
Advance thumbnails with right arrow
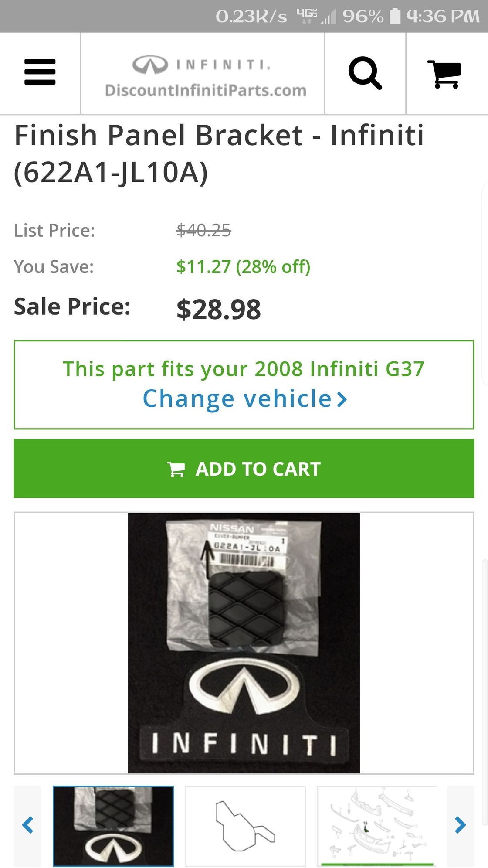tap(461, 825)
